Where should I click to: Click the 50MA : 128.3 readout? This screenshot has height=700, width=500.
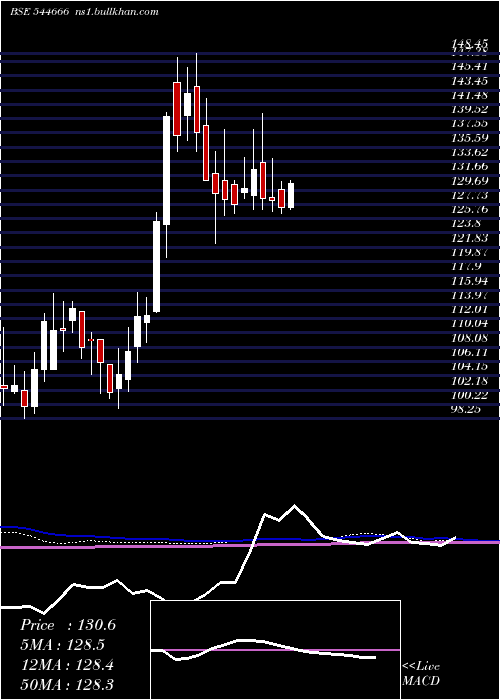click(x=67, y=685)
